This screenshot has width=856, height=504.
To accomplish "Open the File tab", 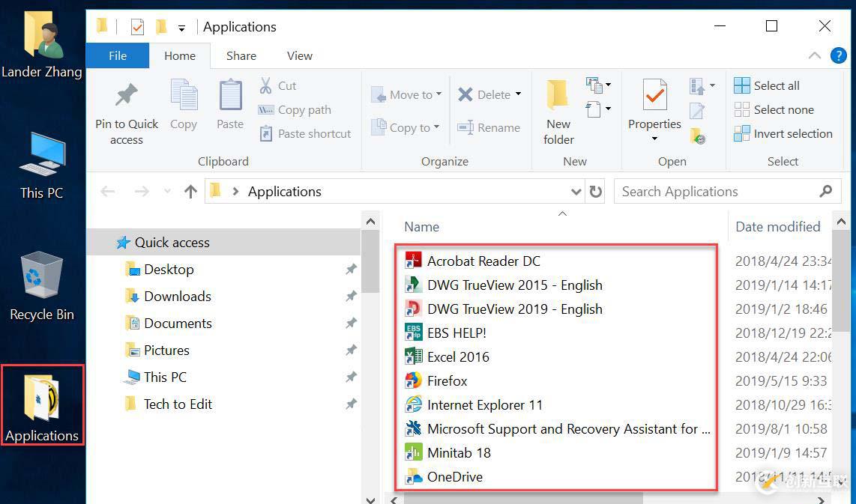I will coord(118,55).
